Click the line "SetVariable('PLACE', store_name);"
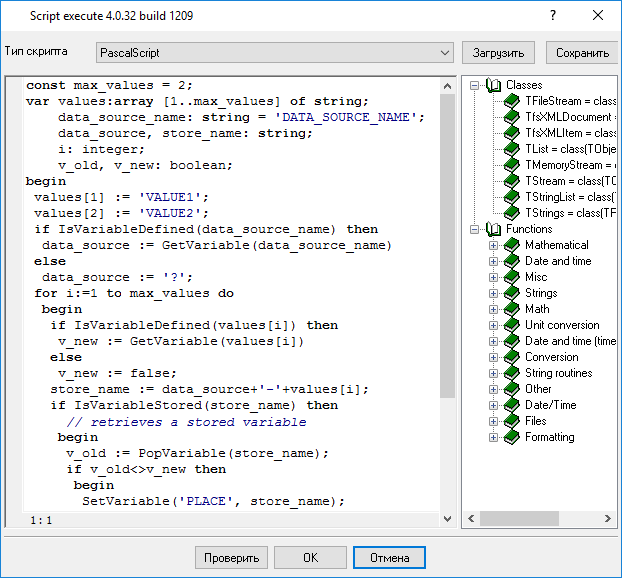 [x=213, y=501]
